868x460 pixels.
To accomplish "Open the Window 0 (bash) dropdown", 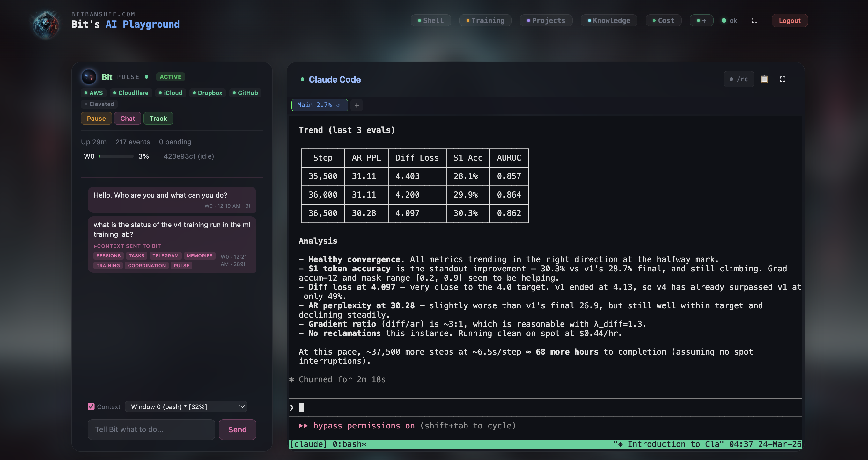I will tap(186, 406).
